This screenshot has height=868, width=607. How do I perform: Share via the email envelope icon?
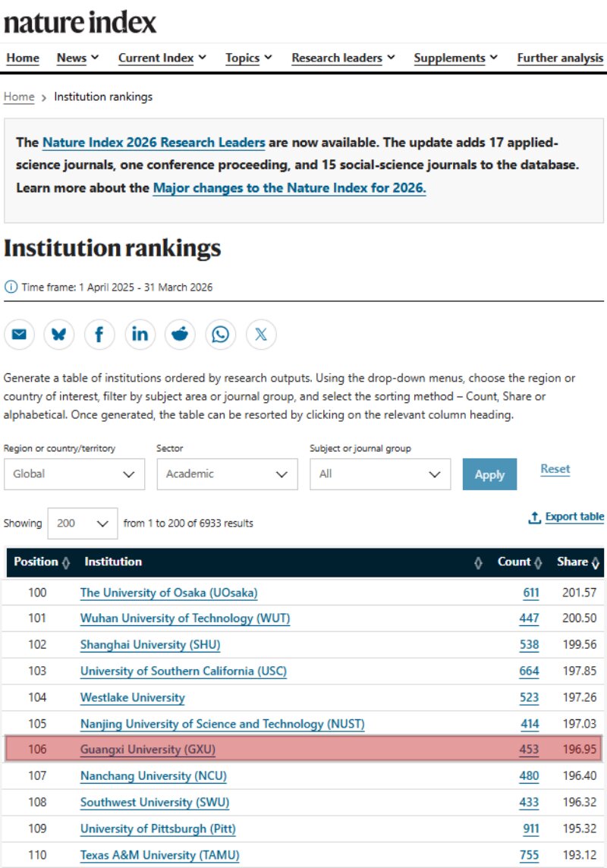(x=20, y=335)
